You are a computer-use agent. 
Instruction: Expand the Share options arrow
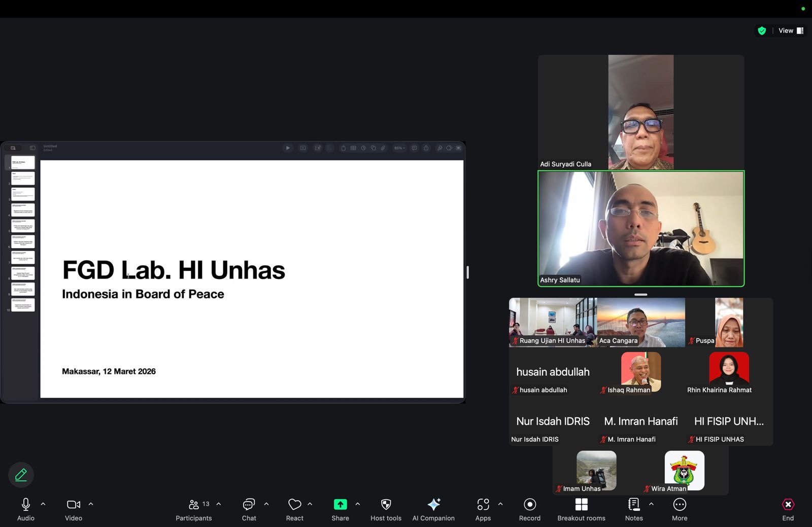click(x=358, y=504)
